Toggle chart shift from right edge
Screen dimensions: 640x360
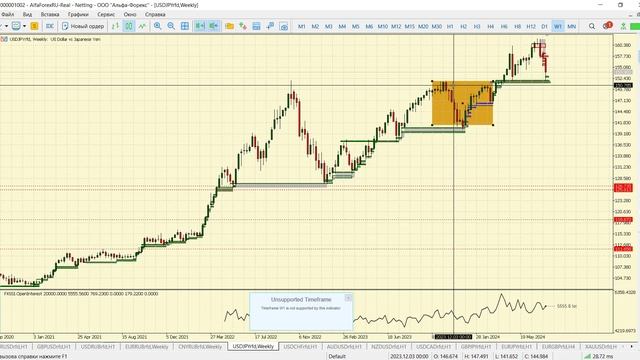click(x=214, y=26)
